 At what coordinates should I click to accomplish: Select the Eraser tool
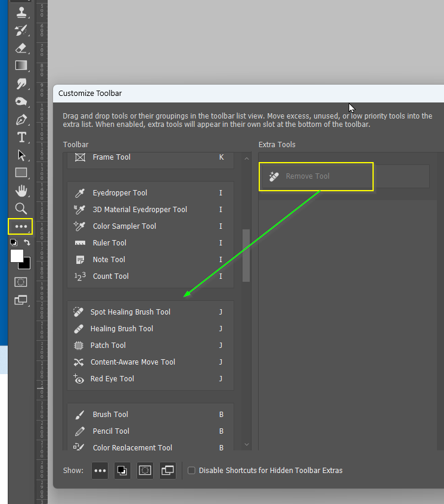point(21,48)
